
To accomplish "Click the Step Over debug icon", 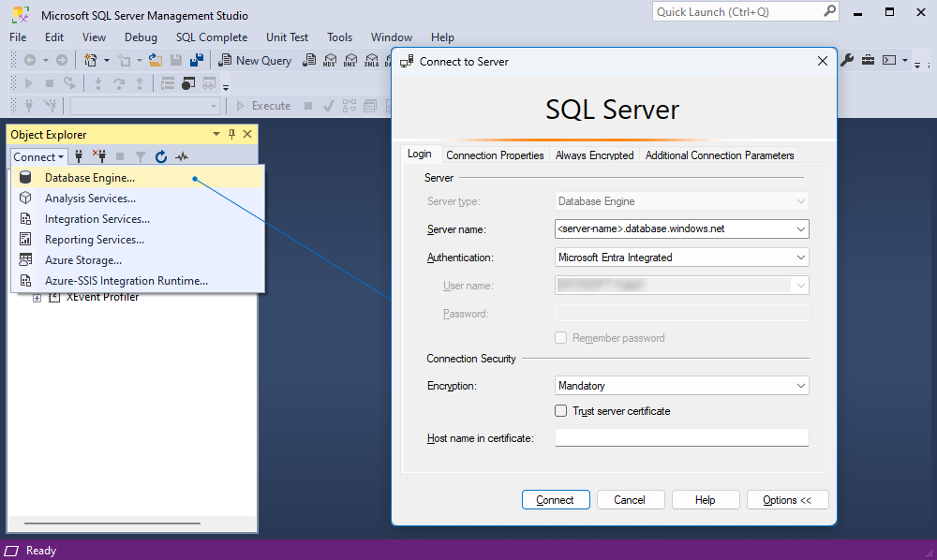I will [119, 83].
